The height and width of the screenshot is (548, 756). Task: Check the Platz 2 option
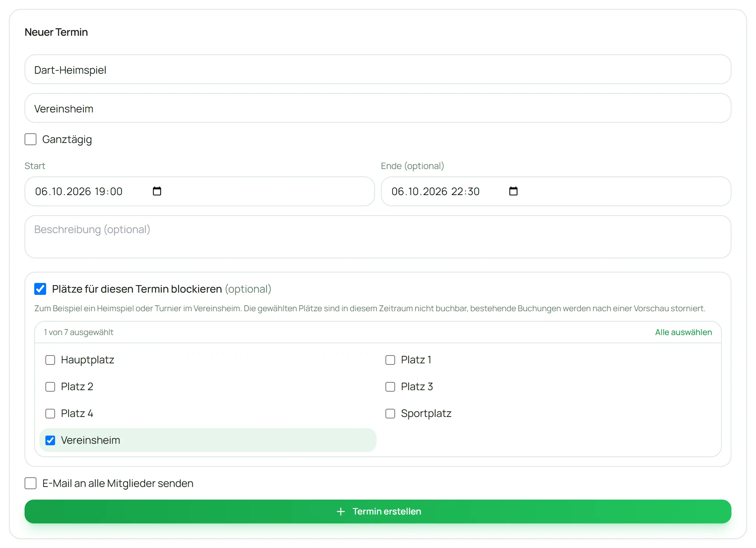[50, 387]
